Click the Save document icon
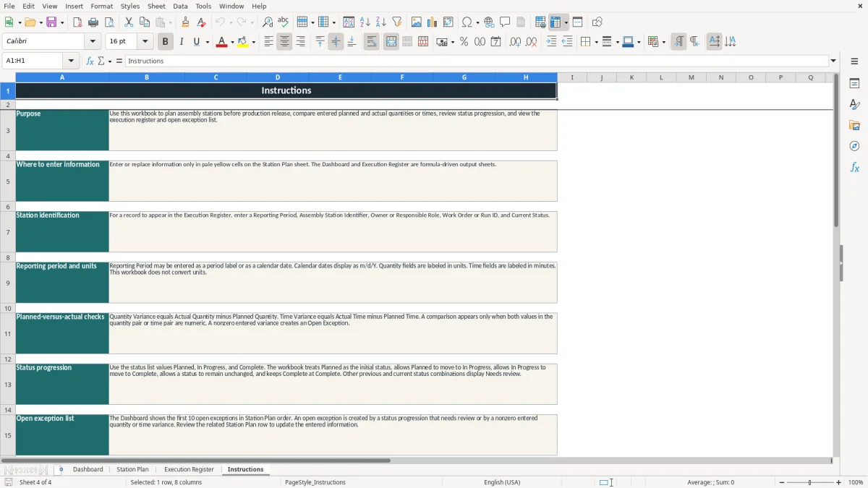The height and width of the screenshot is (488, 868). (x=51, y=22)
